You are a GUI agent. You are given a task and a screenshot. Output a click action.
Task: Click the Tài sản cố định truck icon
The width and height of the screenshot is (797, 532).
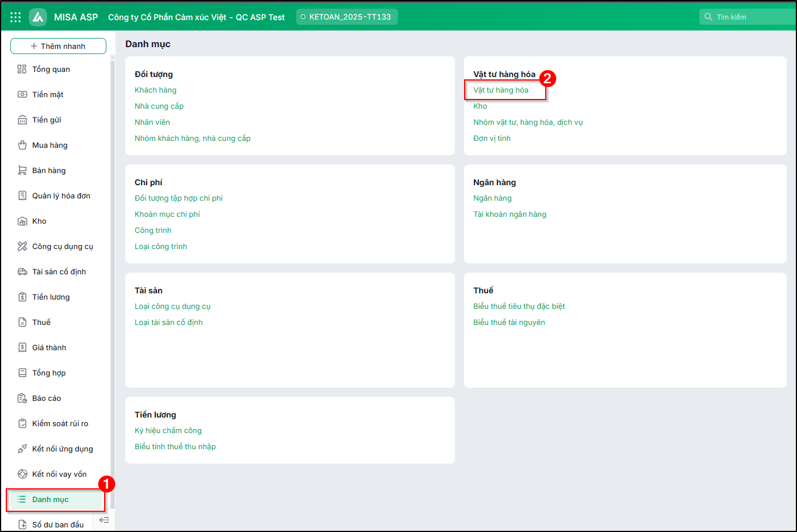22,271
